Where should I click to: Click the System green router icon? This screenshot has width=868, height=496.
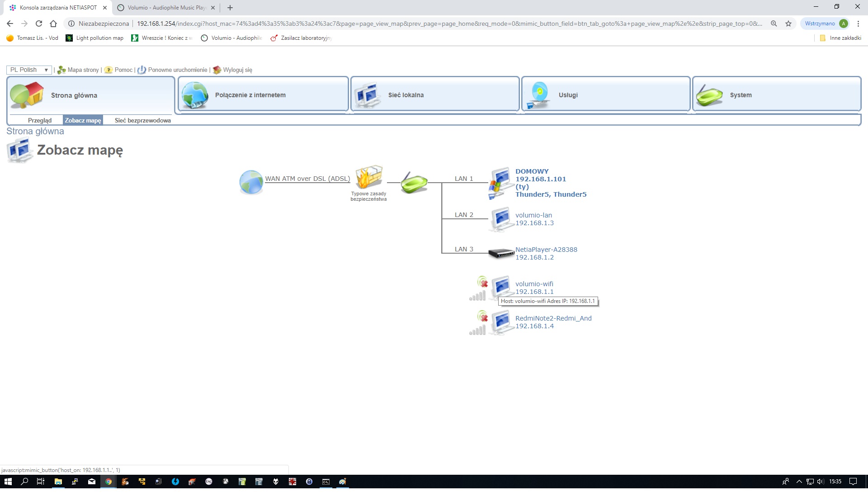pos(709,95)
